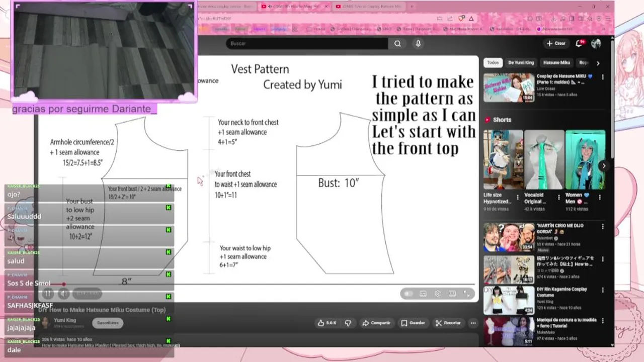Open the player settings gear

click(x=438, y=294)
